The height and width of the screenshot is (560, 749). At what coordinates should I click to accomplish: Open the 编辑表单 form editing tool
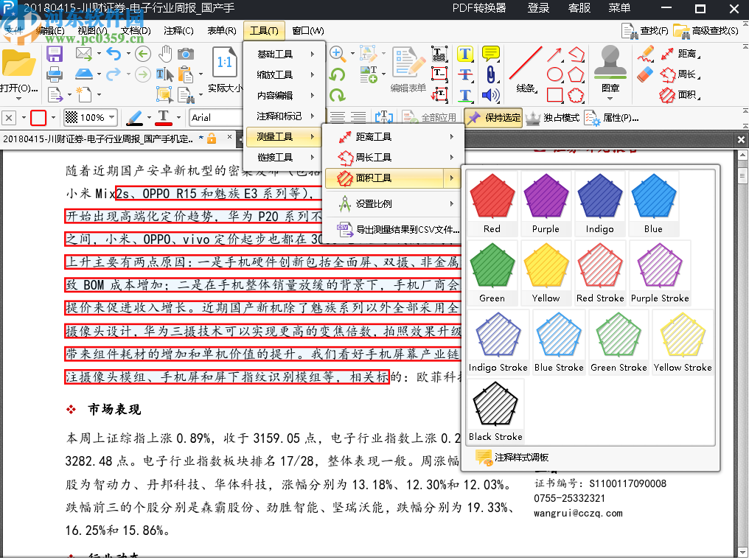[407, 65]
